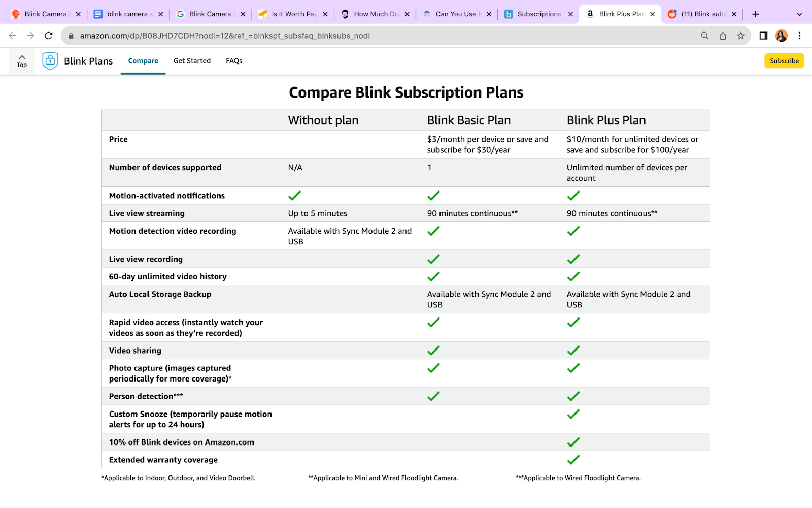The height and width of the screenshot is (508, 812).
Task: Open the Compare navigation tab
Action: pyautogui.click(x=143, y=61)
